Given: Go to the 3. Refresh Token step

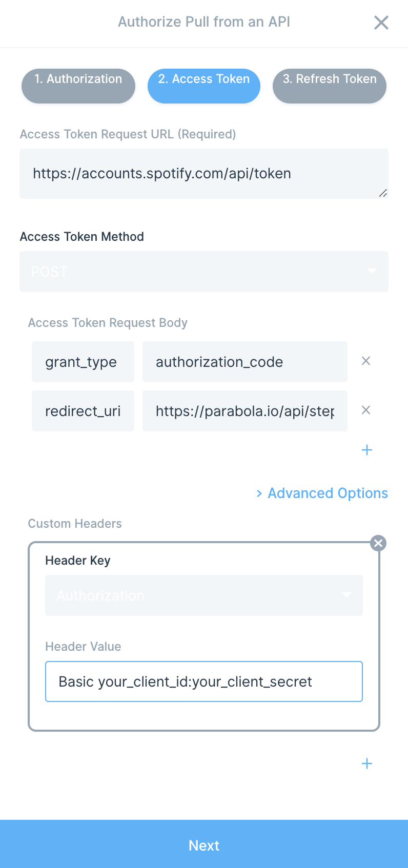Looking at the screenshot, I should click(330, 86).
